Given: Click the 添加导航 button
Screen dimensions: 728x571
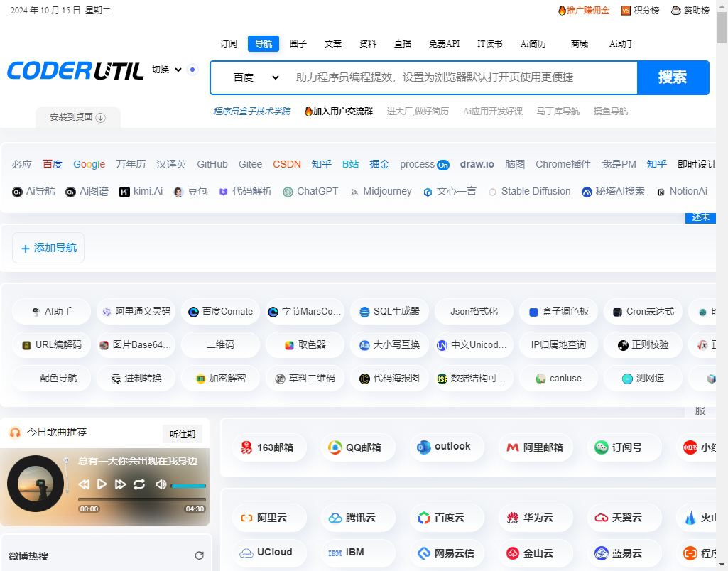Looking at the screenshot, I should pyautogui.click(x=48, y=248).
